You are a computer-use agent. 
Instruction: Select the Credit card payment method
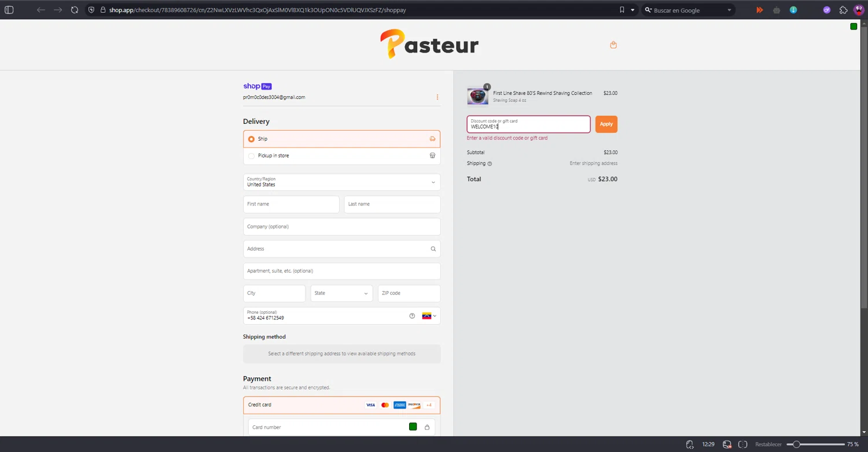pos(341,405)
